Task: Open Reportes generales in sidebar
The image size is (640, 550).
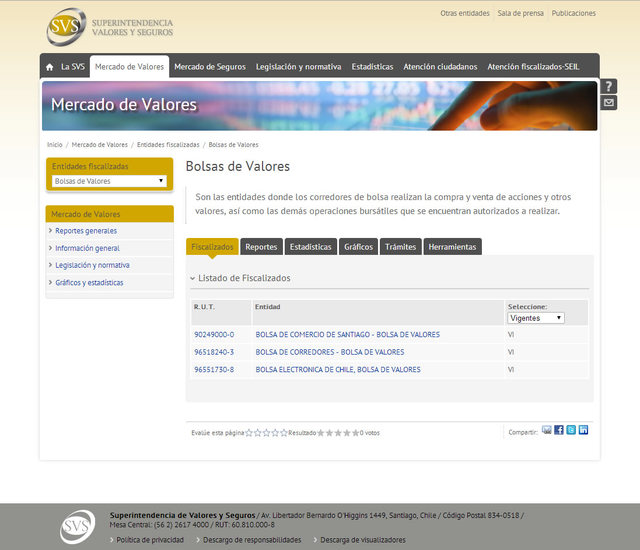Action: coord(86,231)
